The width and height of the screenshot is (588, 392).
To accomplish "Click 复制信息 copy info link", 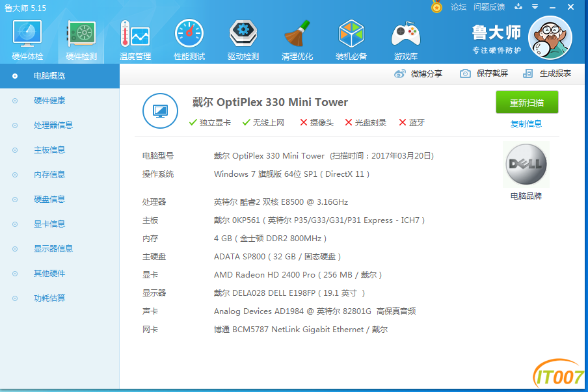I will pyautogui.click(x=526, y=124).
